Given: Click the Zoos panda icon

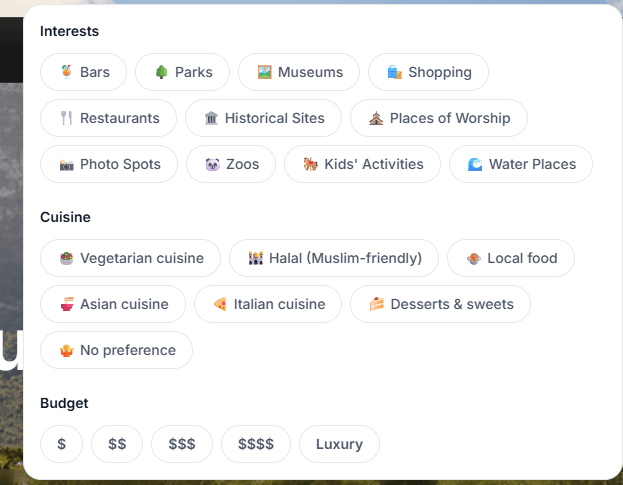Looking at the screenshot, I should (x=212, y=164).
